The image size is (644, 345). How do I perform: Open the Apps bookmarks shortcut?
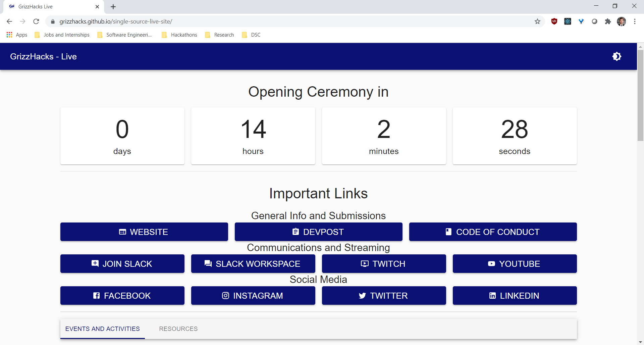[x=17, y=35]
